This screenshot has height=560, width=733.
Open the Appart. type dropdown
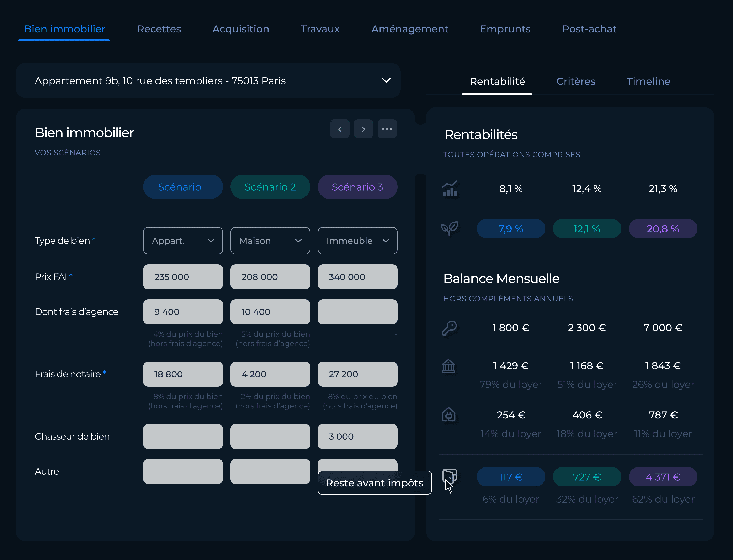coord(183,241)
